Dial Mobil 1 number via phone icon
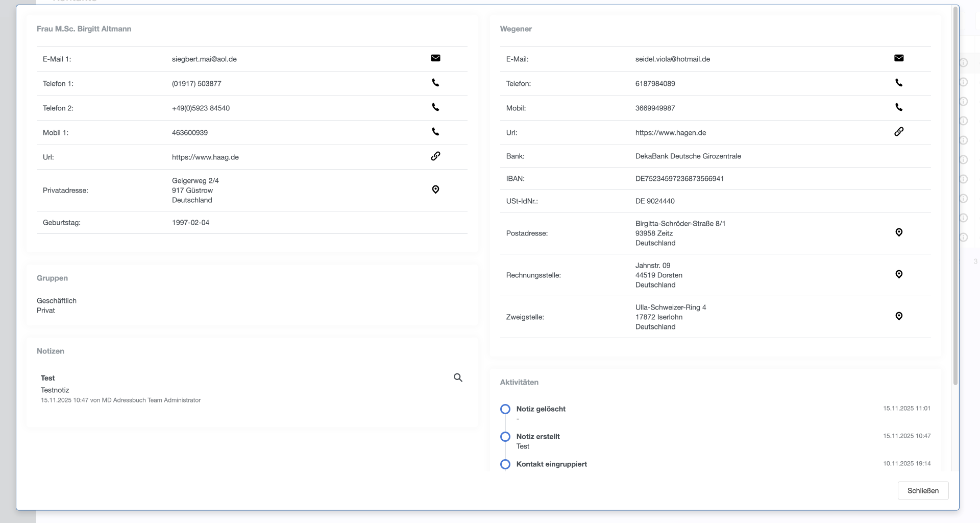The height and width of the screenshot is (523, 980). click(435, 132)
